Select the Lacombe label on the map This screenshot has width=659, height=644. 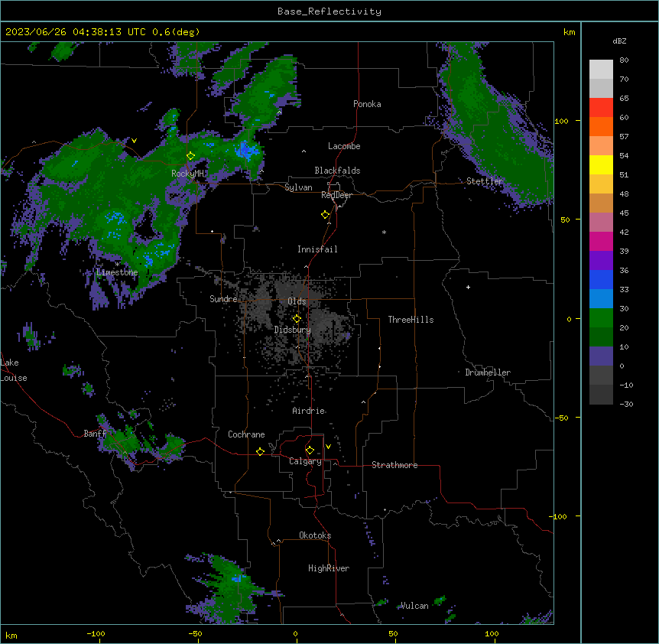click(344, 146)
